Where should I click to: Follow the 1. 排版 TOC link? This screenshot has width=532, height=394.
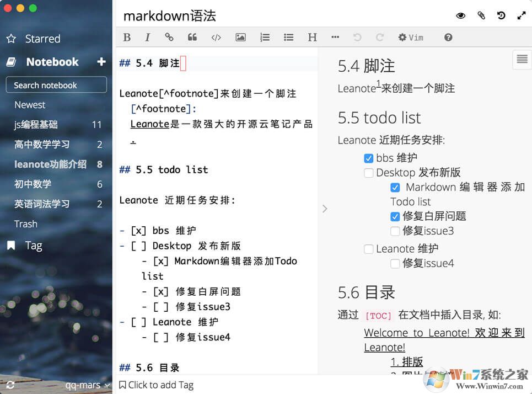(407, 362)
